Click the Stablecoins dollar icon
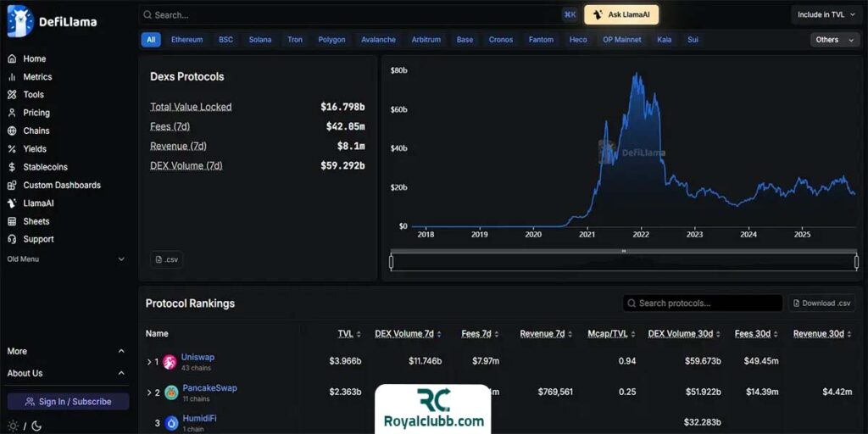The image size is (868, 434). pos(12,167)
